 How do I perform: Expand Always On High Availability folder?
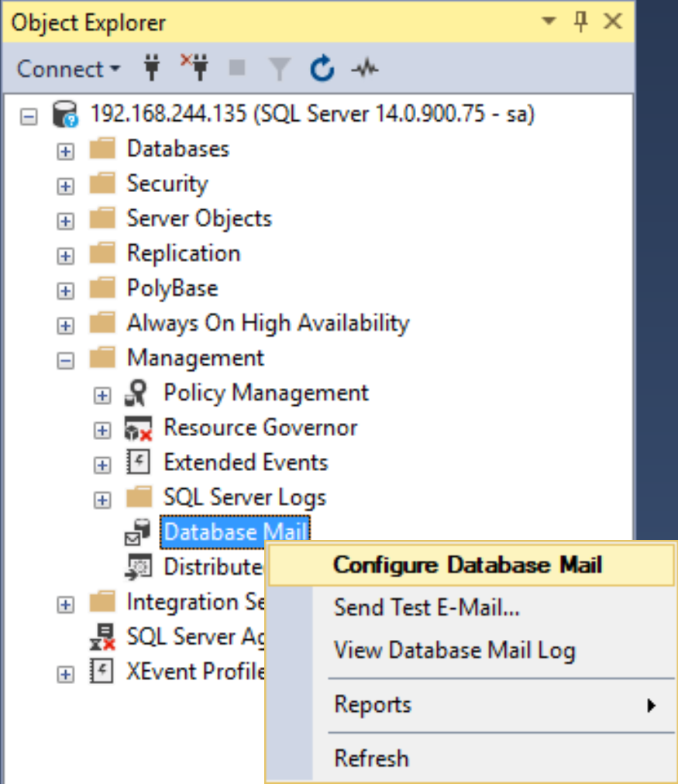(x=66, y=326)
